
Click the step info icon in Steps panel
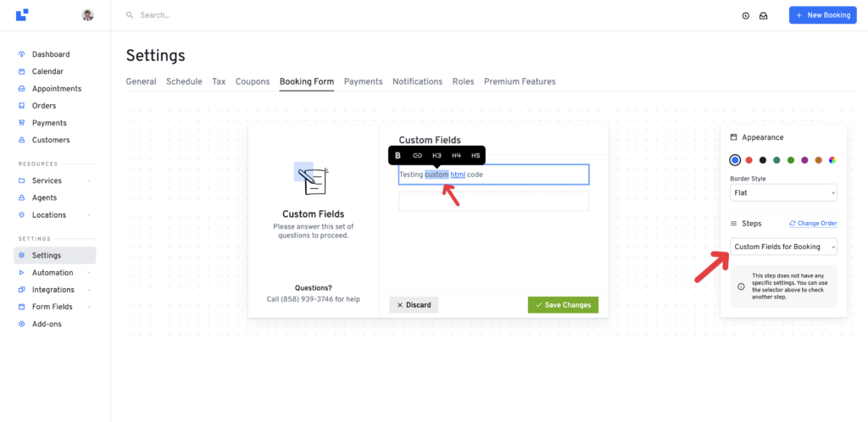(741, 286)
